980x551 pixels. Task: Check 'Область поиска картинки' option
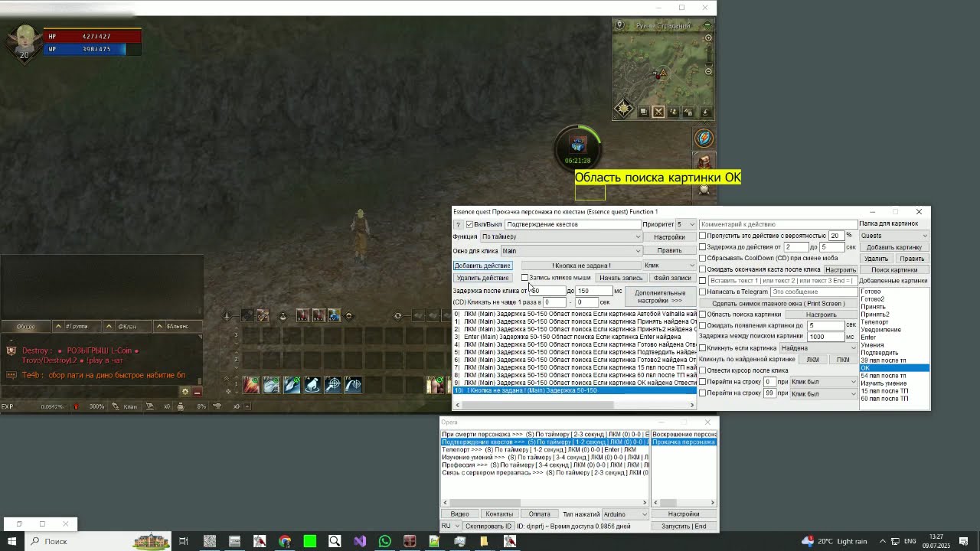point(703,315)
